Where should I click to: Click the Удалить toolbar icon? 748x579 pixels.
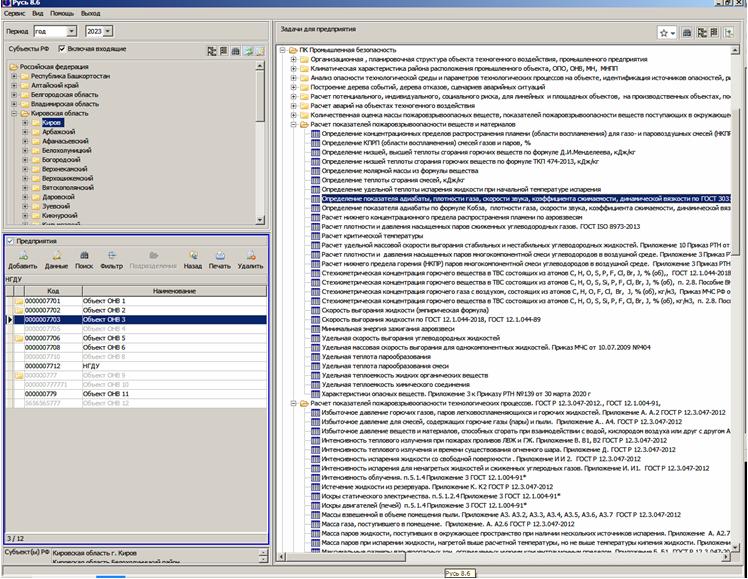click(x=250, y=256)
